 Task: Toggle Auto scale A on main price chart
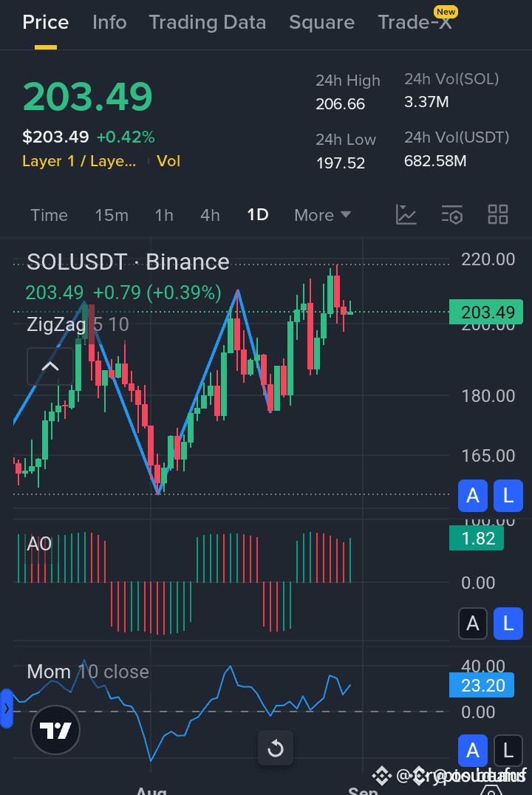click(473, 497)
